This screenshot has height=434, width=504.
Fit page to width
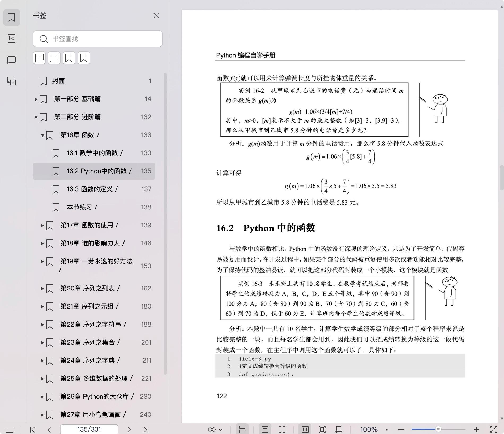(x=339, y=429)
